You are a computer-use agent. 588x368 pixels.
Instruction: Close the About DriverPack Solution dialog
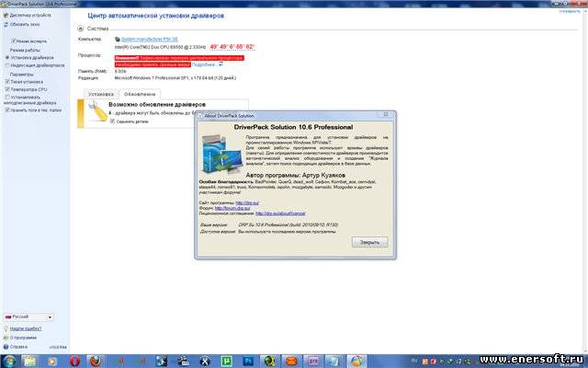tap(386, 114)
